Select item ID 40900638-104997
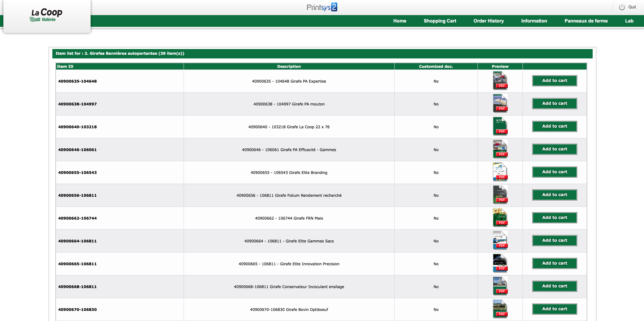The width and height of the screenshot is (644, 321). pos(77,104)
